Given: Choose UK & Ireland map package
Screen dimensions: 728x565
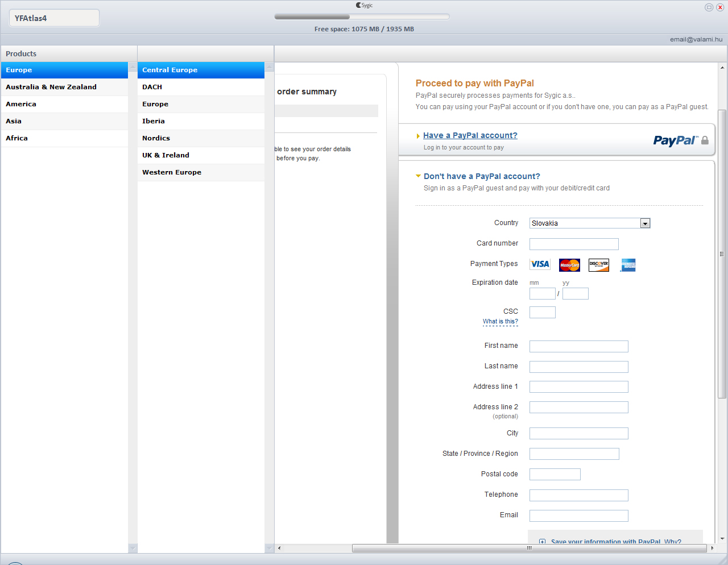Looking at the screenshot, I should pyautogui.click(x=201, y=155).
